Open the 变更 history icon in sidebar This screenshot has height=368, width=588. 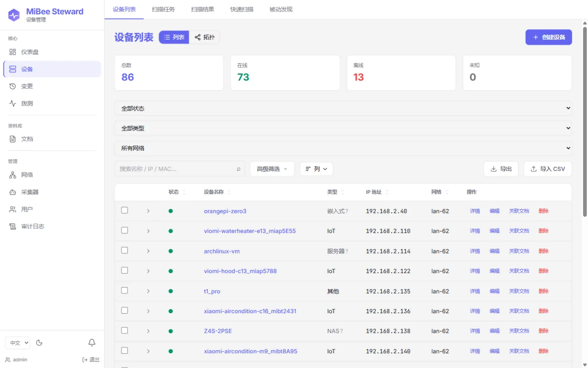[x=13, y=86]
